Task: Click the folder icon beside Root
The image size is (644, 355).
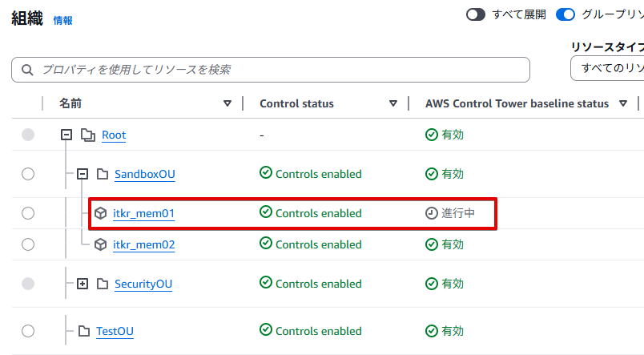Action: (88, 135)
